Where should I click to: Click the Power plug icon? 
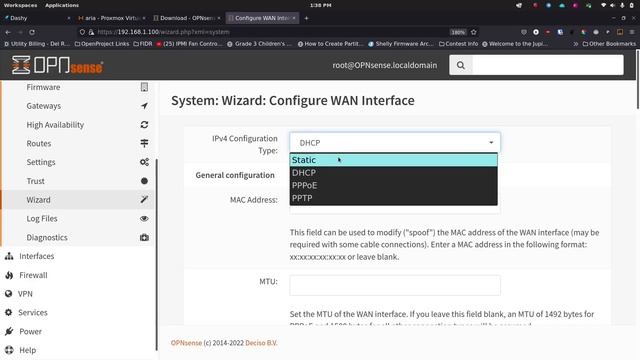[9, 331]
